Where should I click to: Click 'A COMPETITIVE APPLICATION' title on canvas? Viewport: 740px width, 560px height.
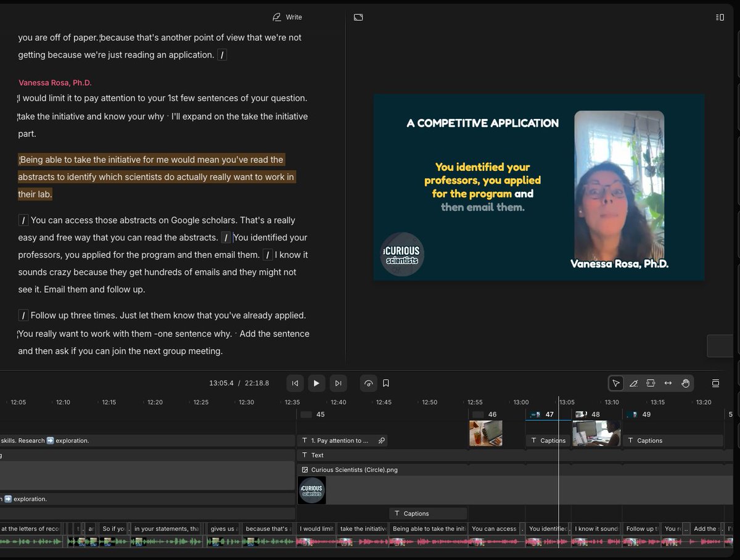click(483, 123)
